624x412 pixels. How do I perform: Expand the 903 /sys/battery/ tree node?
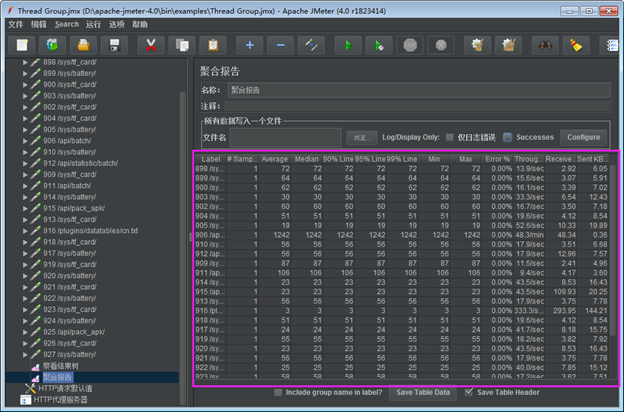coord(25,96)
